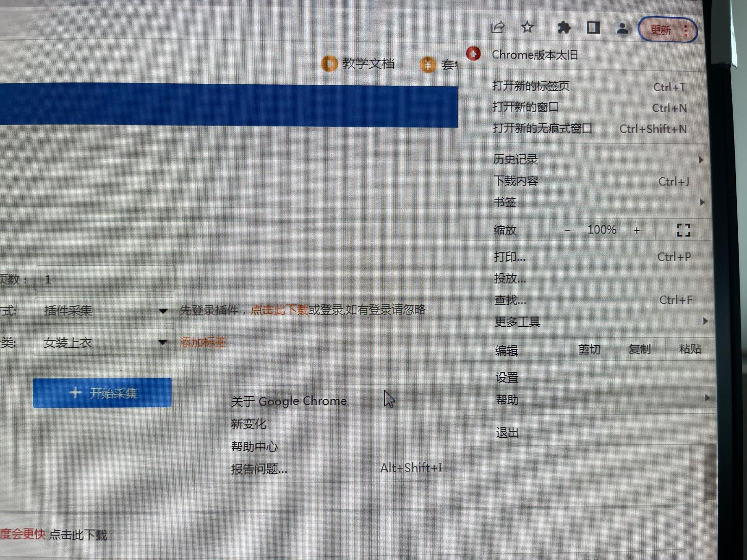Click 粘贴 in the edit row
Screen dimensions: 747x560
click(690, 349)
